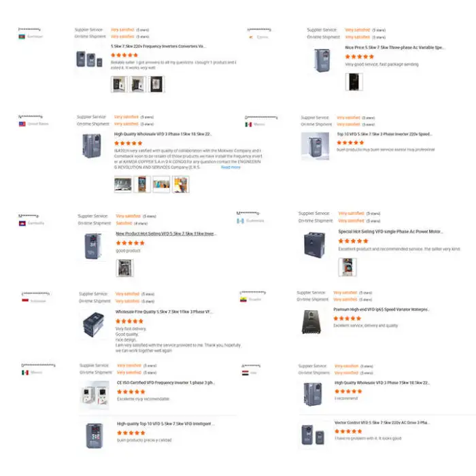Image resolution: width=476 pixels, height=476 pixels.
Task: Click the Guatemala flag icon
Action: coord(240,220)
